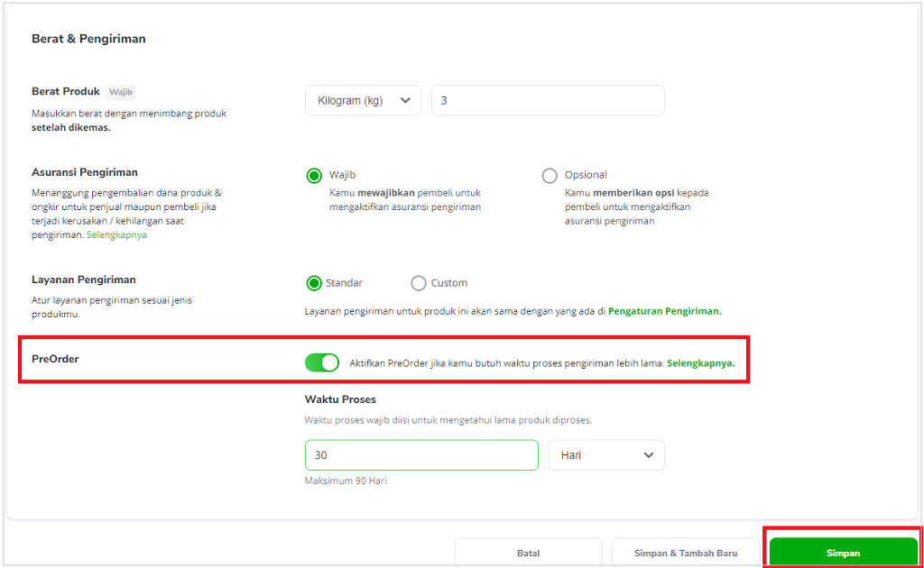Click the chevron arrow beside Kilogram (kg)
The width and height of the screenshot is (924, 568).
[405, 101]
